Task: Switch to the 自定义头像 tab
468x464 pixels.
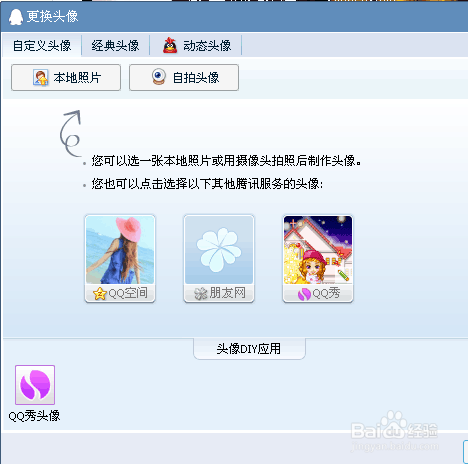Action: [42, 46]
